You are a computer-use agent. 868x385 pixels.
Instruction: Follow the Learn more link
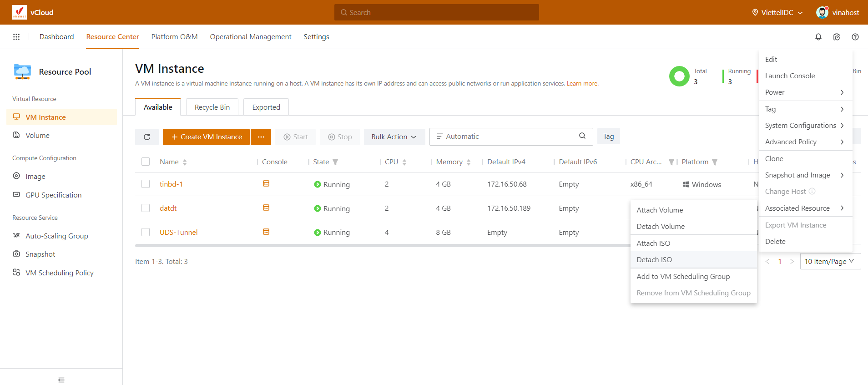point(582,84)
